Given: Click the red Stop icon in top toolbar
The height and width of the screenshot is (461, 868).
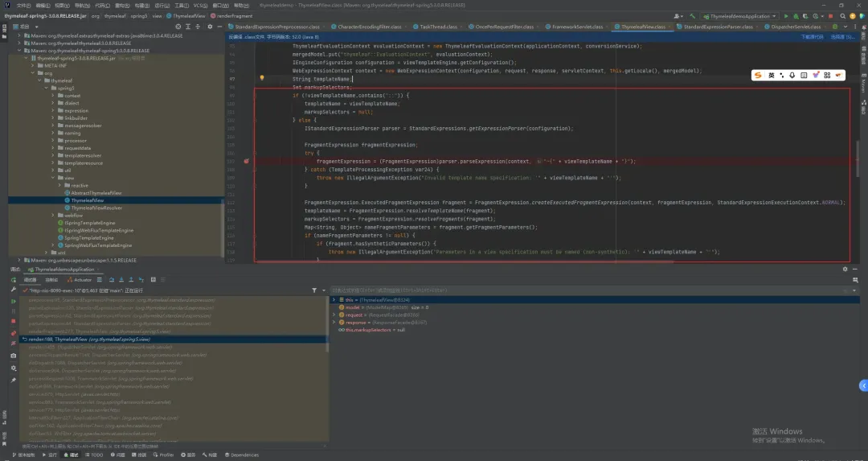Looking at the screenshot, I should pos(830,16).
